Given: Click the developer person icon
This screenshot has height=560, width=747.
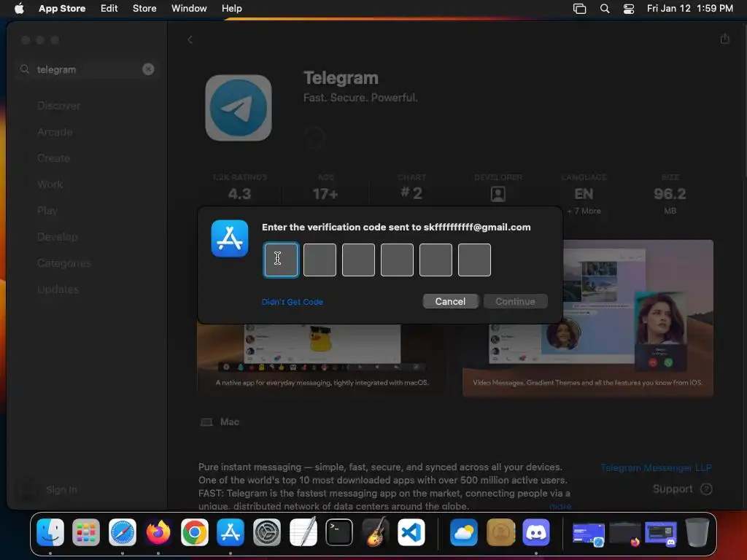Looking at the screenshot, I should (x=498, y=194).
